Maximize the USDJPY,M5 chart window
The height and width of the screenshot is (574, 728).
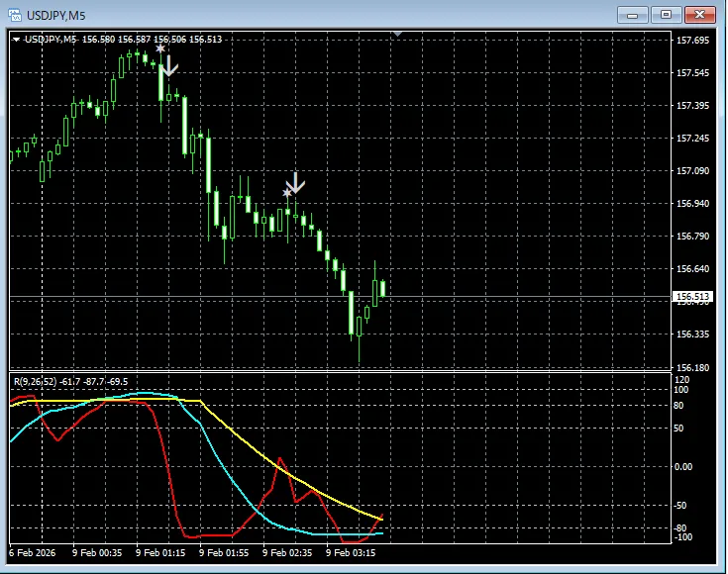pos(666,14)
